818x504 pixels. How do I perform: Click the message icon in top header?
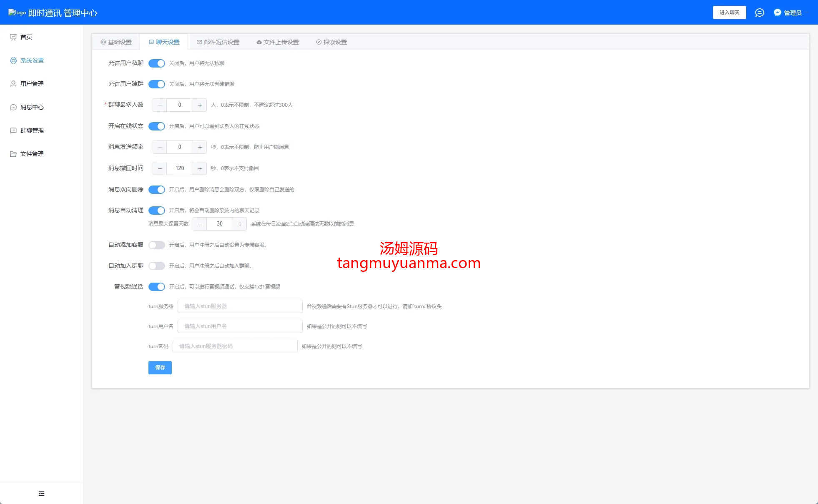[x=760, y=13]
